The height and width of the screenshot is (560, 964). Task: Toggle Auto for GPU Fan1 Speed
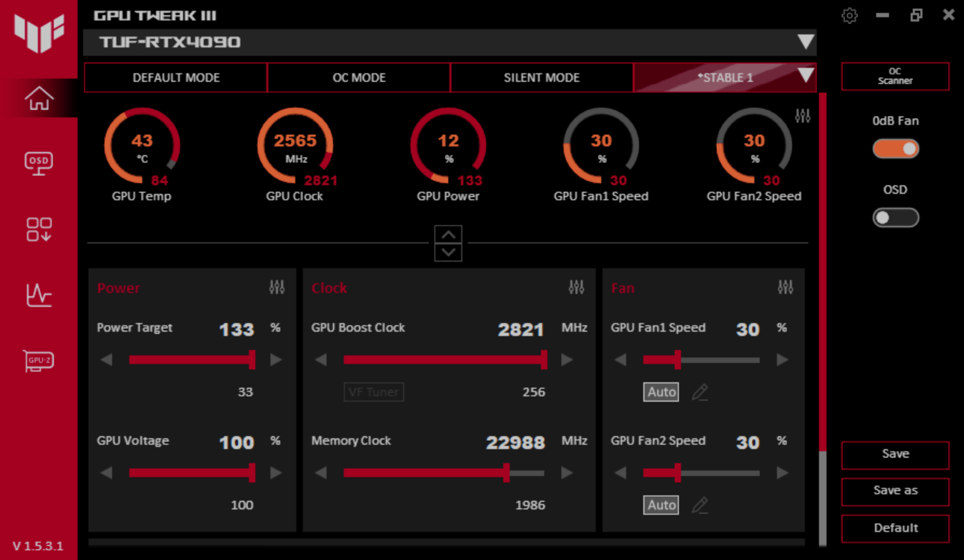662,392
